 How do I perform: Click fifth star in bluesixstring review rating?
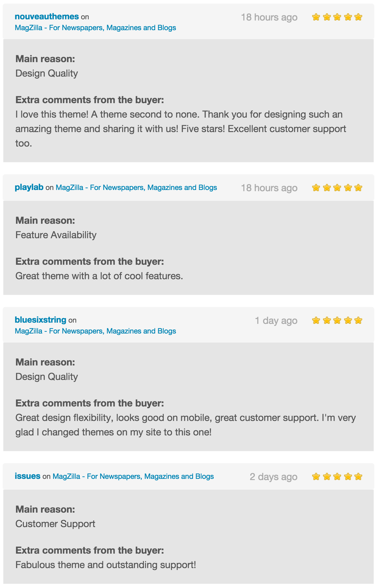pos(358,320)
